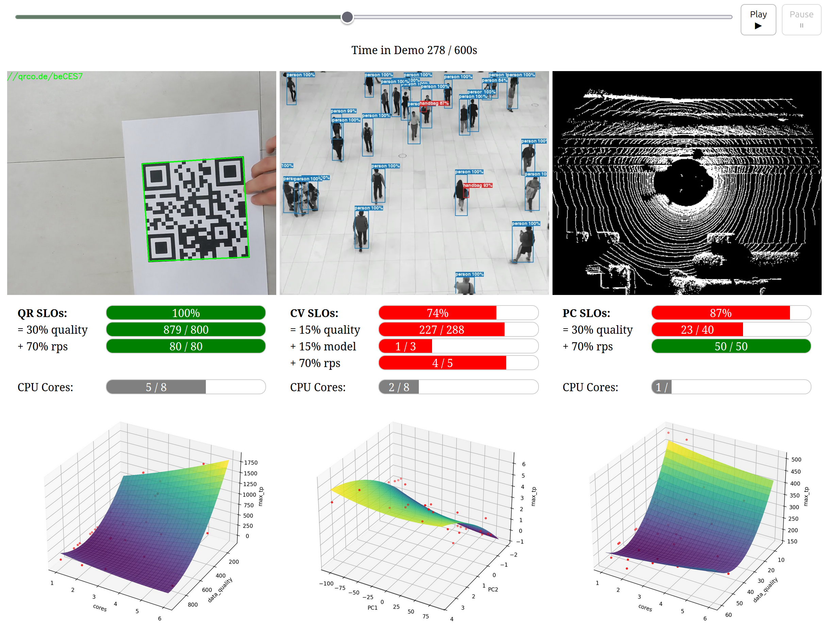The image size is (840, 628).
Task: Click the QR 879 / 800 quality bar
Action: click(186, 330)
